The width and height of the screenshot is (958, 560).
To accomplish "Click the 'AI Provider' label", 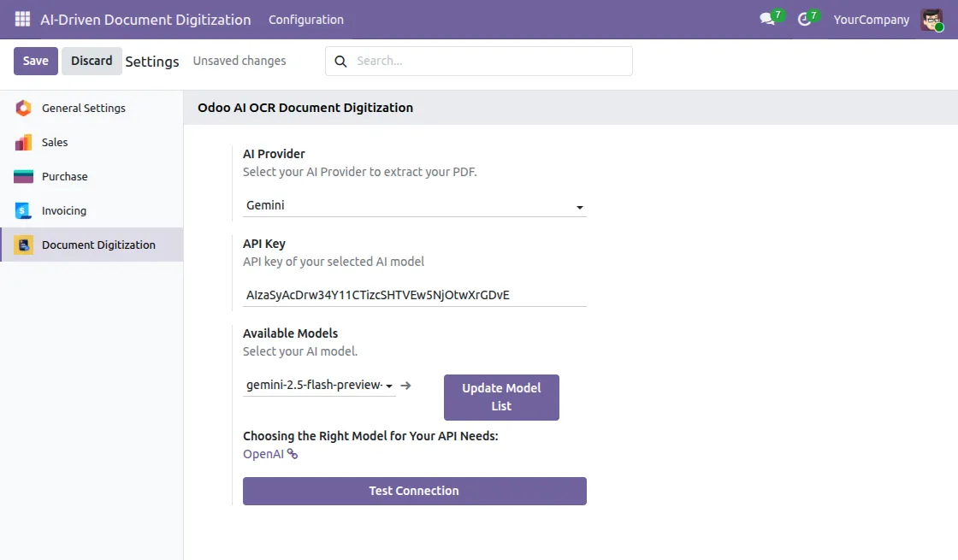I will click(x=274, y=154).
